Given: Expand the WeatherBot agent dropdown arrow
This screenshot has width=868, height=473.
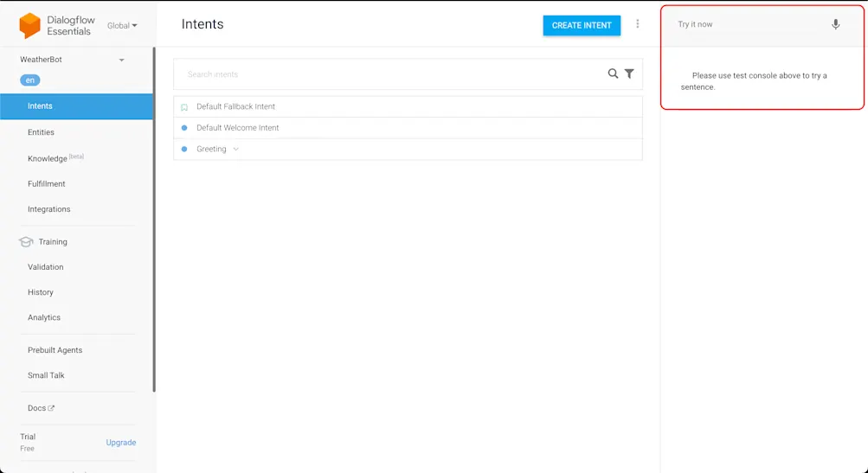Looking at the screenshot, I should click(122, 60).
